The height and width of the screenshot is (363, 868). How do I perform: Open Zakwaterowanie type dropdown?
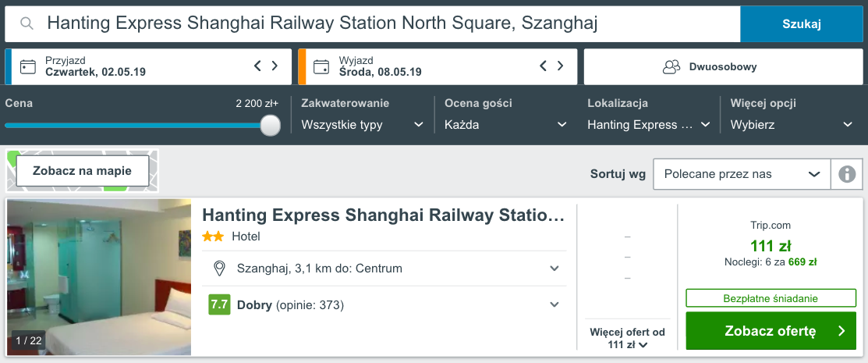point(362,125)
